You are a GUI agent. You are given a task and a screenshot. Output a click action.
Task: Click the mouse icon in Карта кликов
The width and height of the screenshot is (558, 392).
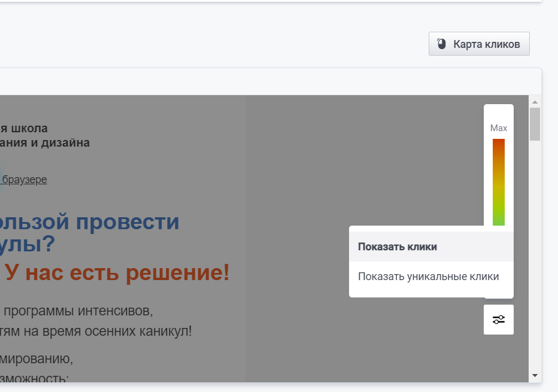(441, 44)
